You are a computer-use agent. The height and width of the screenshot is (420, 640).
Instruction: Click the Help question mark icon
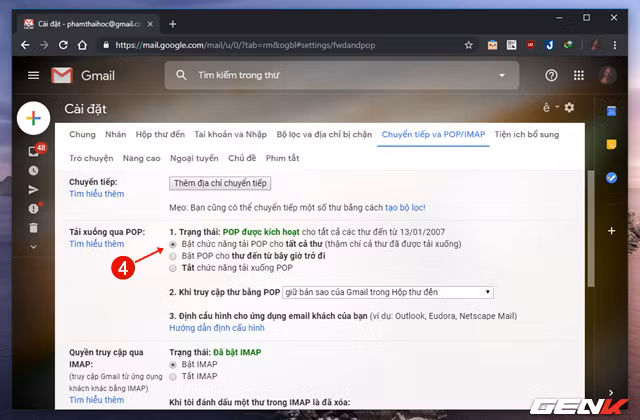pyautogui.click(x=551, y=75)
